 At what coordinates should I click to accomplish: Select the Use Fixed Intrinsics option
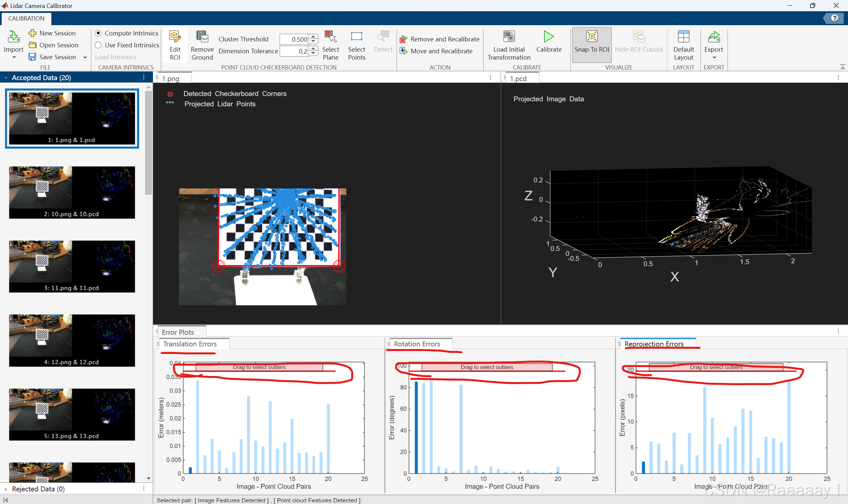98,45
